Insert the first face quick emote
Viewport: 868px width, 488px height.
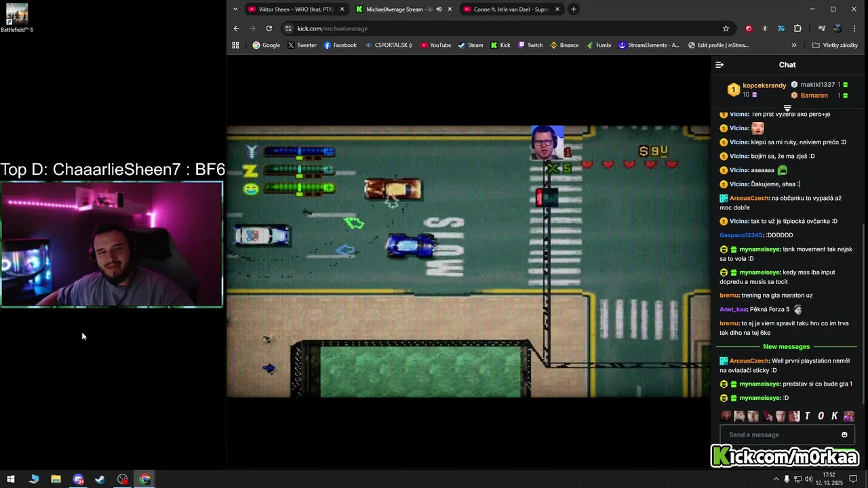click(726, 416)
